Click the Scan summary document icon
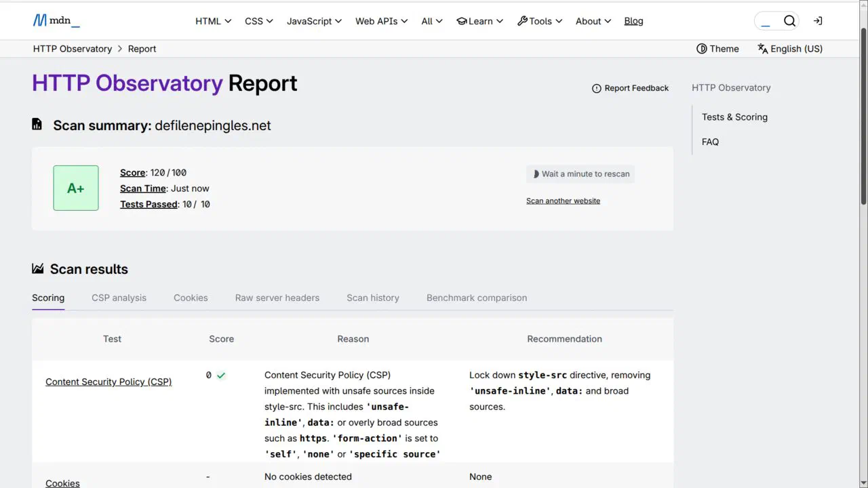The width and height of the screenshot is (868, 488). 37,125
